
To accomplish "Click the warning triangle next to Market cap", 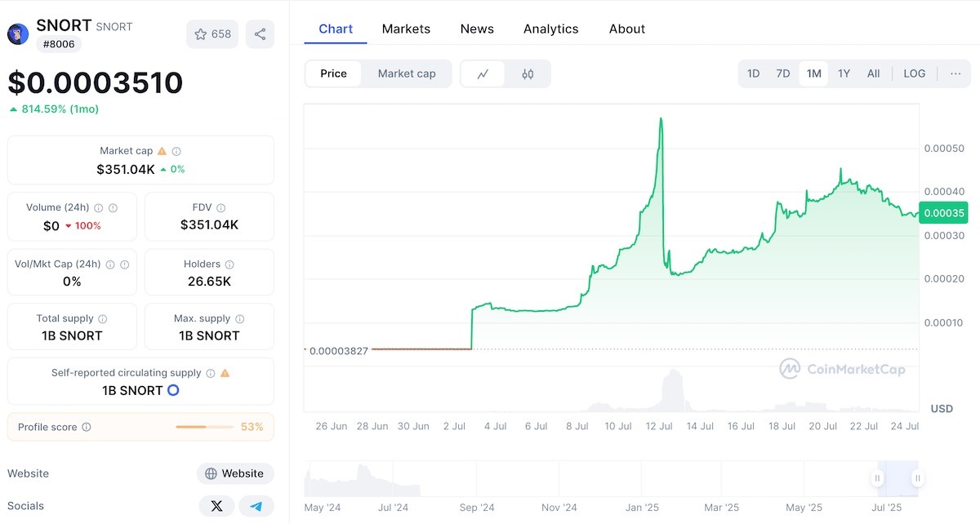I will pos(162,151).
